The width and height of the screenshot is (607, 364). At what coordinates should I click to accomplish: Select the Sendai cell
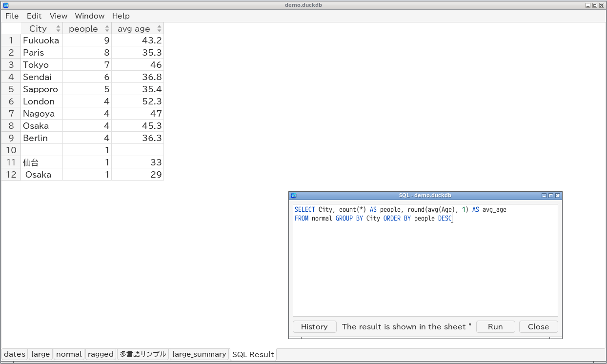41,77
